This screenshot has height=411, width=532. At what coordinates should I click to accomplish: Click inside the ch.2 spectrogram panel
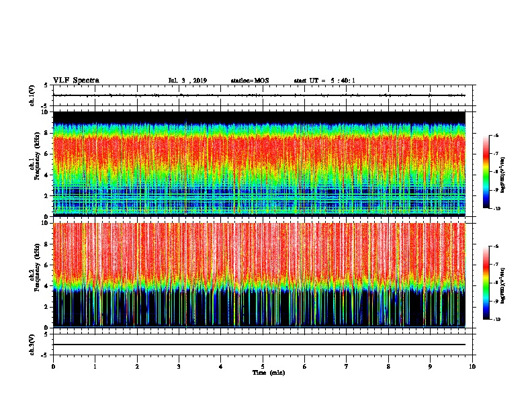259,275
